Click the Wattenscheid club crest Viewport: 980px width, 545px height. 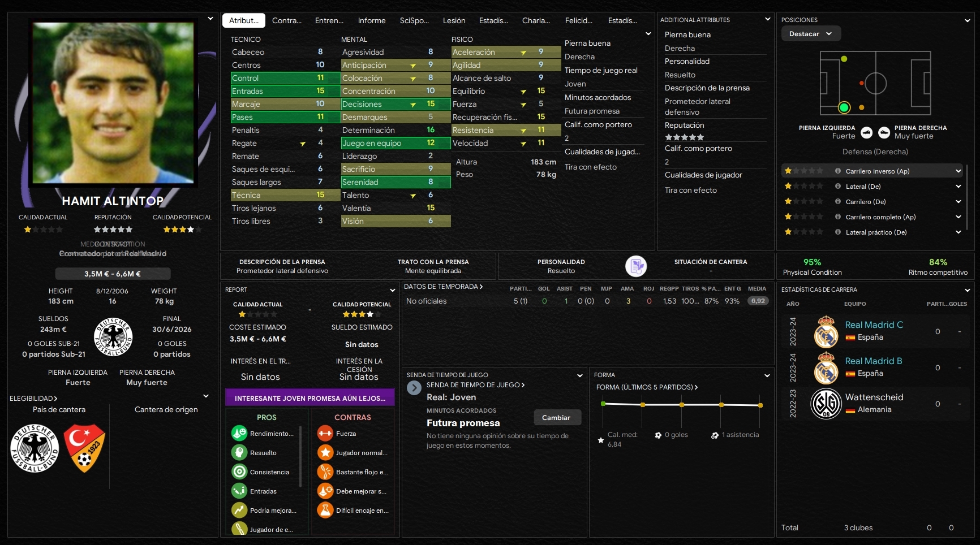[x=826, y=404]
